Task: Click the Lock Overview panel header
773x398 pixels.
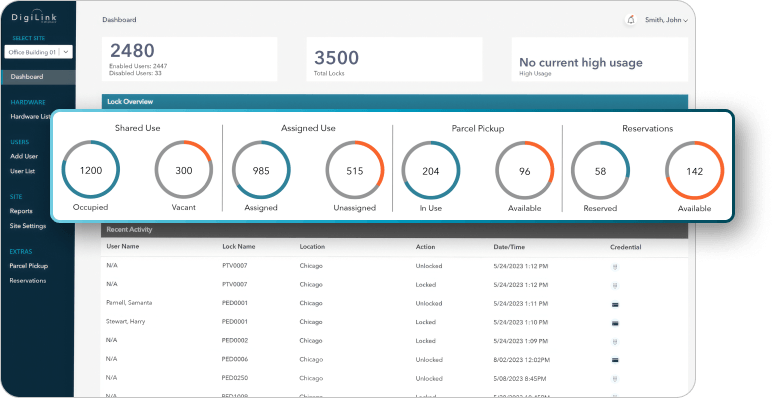Action: click(x=395, y=102)
